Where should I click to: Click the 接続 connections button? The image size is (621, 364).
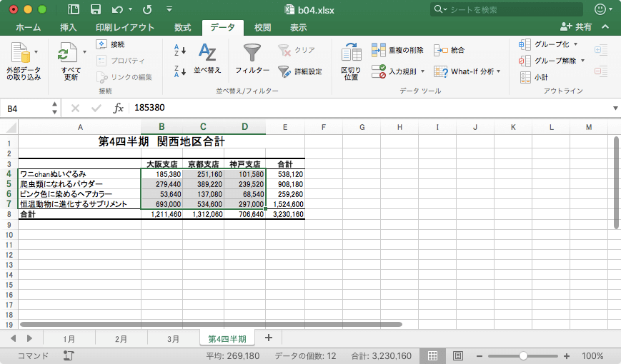click(x=111, y=44)
